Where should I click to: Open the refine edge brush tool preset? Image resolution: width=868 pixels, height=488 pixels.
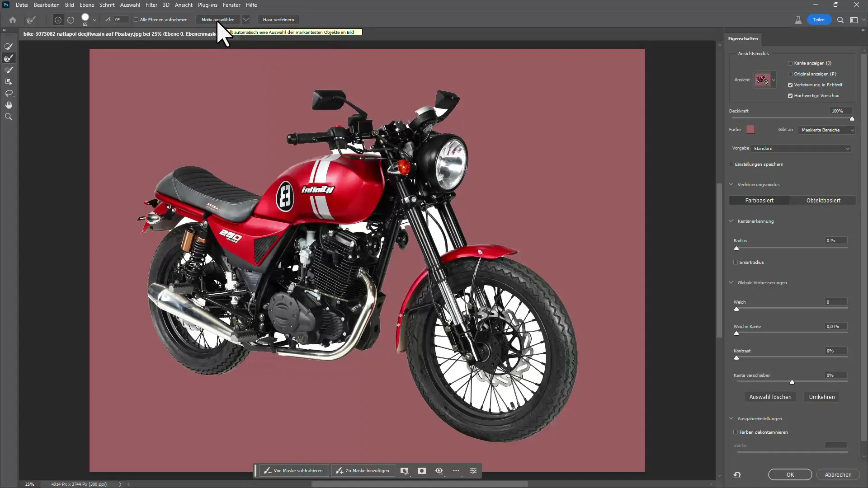[31, 20]
